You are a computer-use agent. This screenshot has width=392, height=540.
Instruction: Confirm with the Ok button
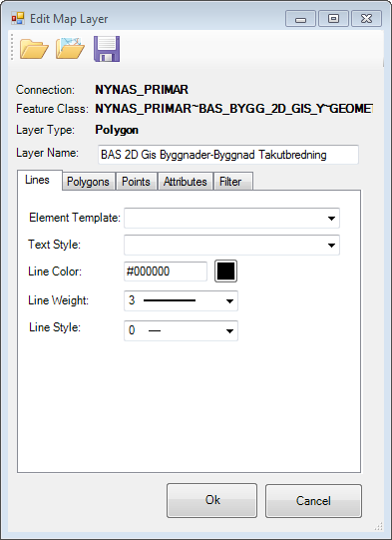coord(212,500)
